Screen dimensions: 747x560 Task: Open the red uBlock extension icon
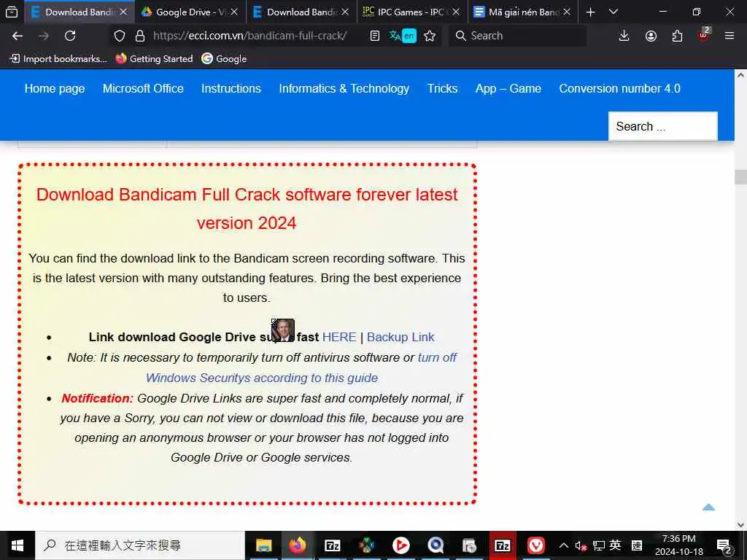point(704,35)
